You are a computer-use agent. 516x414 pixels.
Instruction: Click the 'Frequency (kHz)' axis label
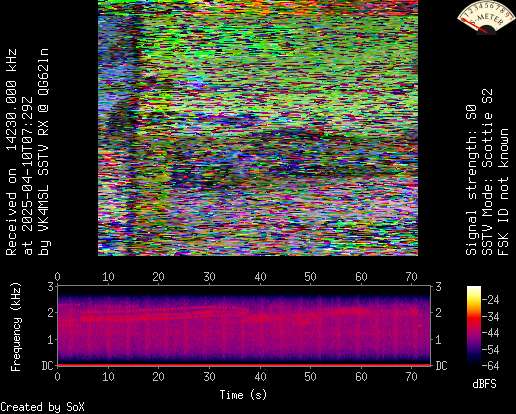[x=15, y=327]
